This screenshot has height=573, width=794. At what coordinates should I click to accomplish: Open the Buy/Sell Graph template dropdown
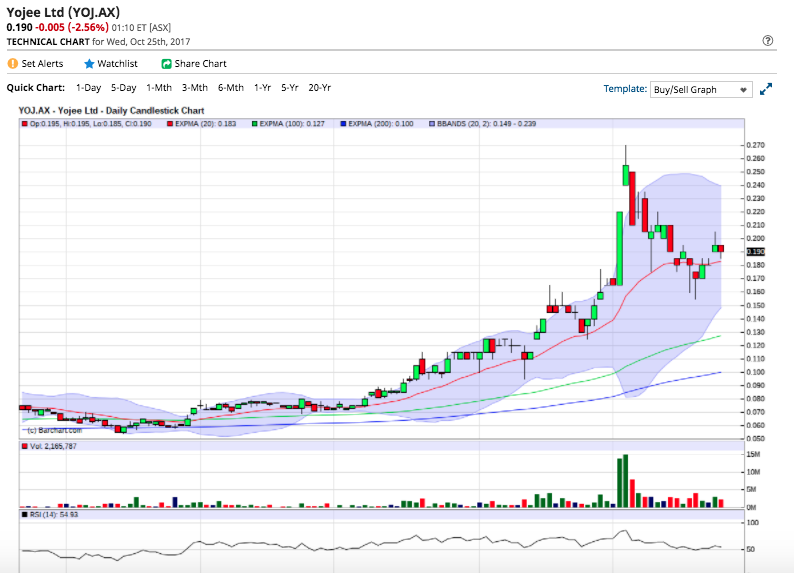701,90
